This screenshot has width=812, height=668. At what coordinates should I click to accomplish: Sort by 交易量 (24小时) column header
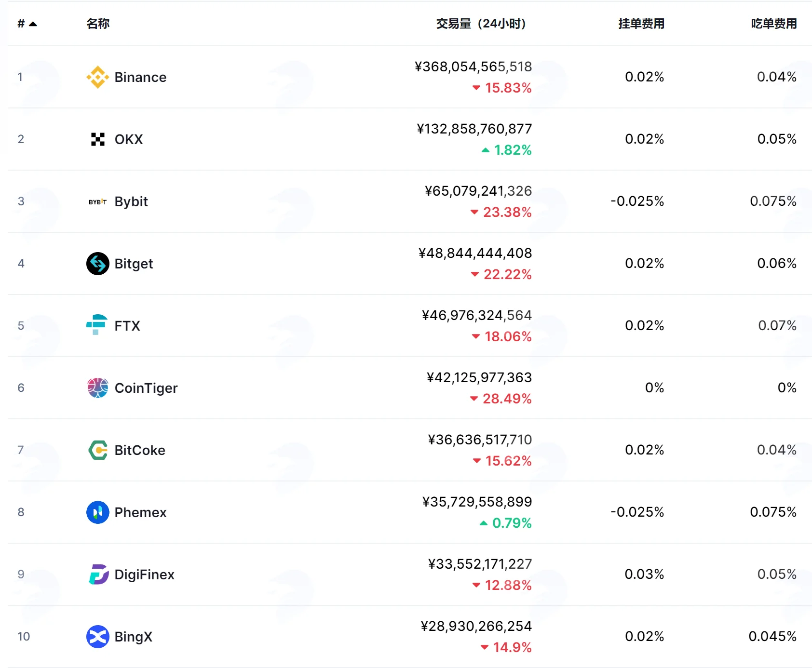tap(481, 24)
